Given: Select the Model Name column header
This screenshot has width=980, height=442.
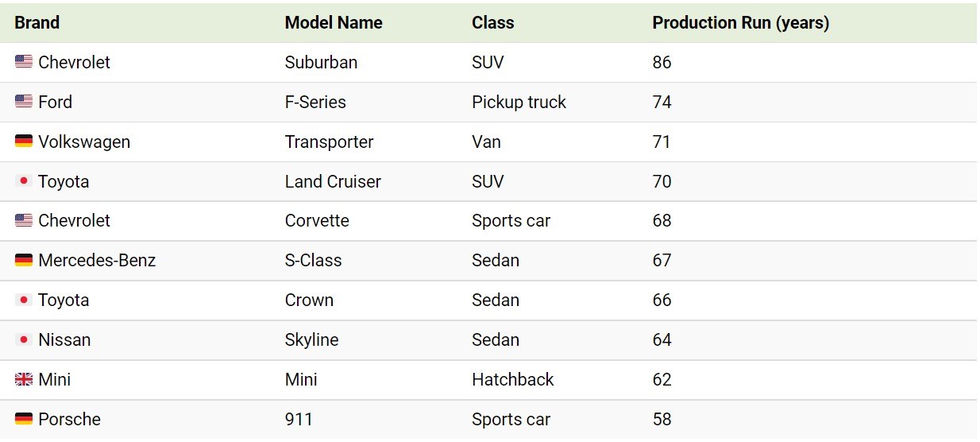Looking at the screenshot, I should pos(334,23).
